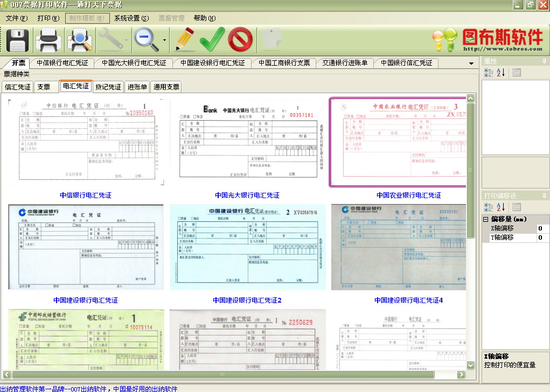Click the pushpin icon of 打印偏移设 panel
This screenshot has height=392, width=550.
[544, 195]
